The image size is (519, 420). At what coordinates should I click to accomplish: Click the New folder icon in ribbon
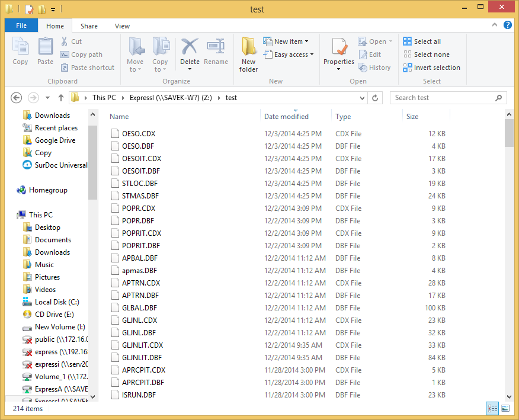click(248, 53)
